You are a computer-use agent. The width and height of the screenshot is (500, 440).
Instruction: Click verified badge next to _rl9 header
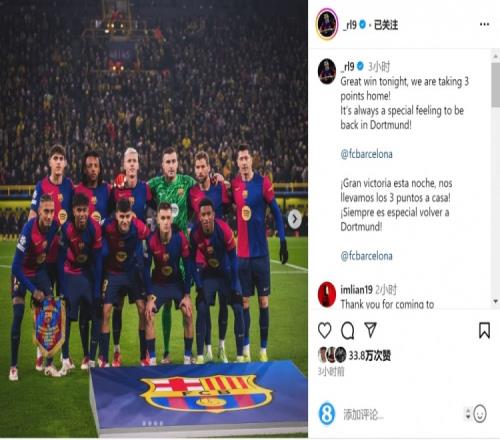(362, 24)
